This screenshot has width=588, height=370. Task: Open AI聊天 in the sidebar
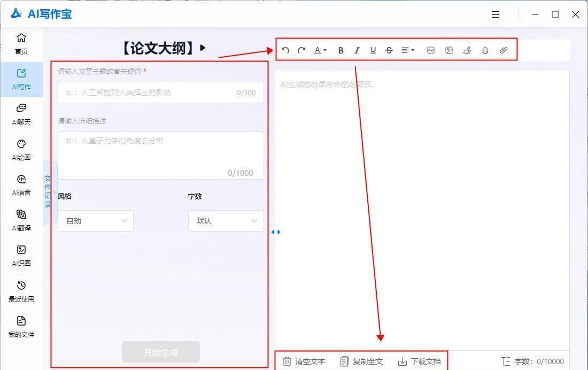point(21,114)
